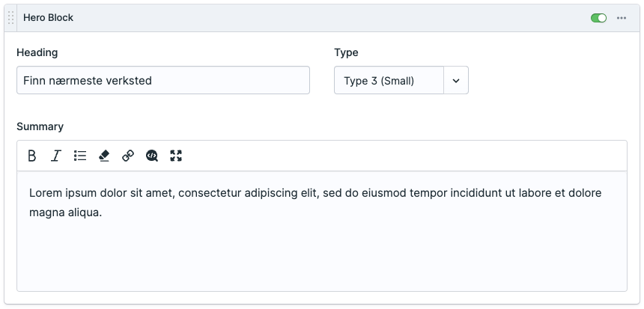Click the Hero Block title

click(48, 17)
